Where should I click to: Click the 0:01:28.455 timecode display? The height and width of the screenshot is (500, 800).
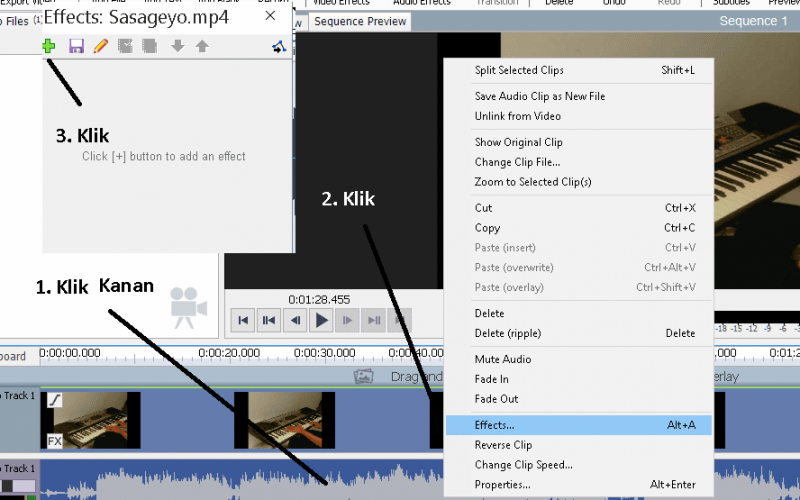coord(319,299)
